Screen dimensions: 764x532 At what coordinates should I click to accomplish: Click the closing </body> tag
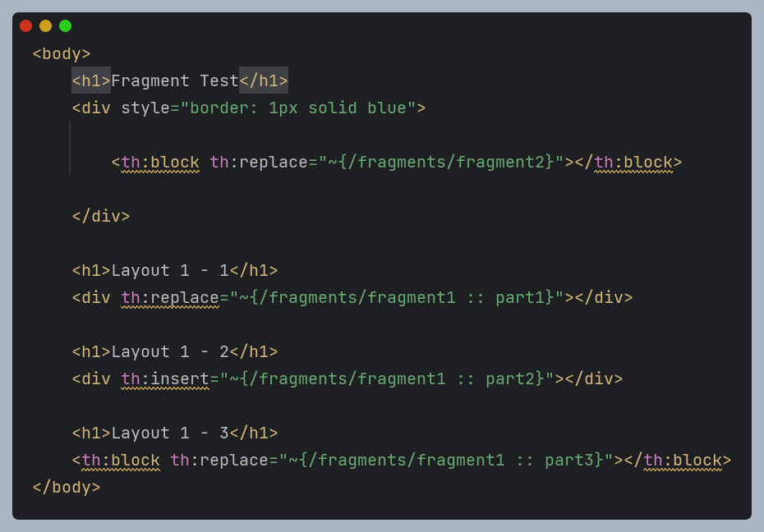tap(67, 487)
